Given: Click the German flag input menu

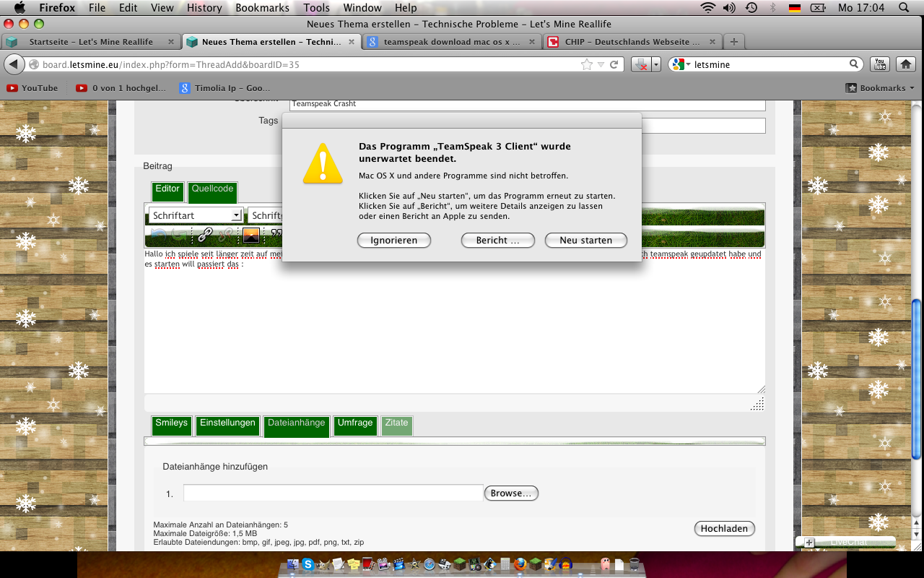Looking at the screenshot, I should 795,8.
